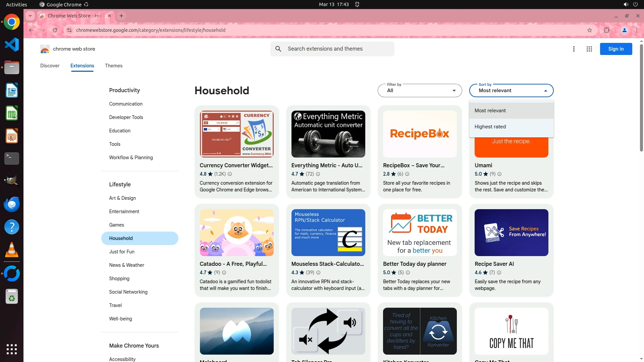Image resolution: width=644 pixels, height=362 pixels.
Task: Click the bookmark star icon
Action: [x=589, y=30]
